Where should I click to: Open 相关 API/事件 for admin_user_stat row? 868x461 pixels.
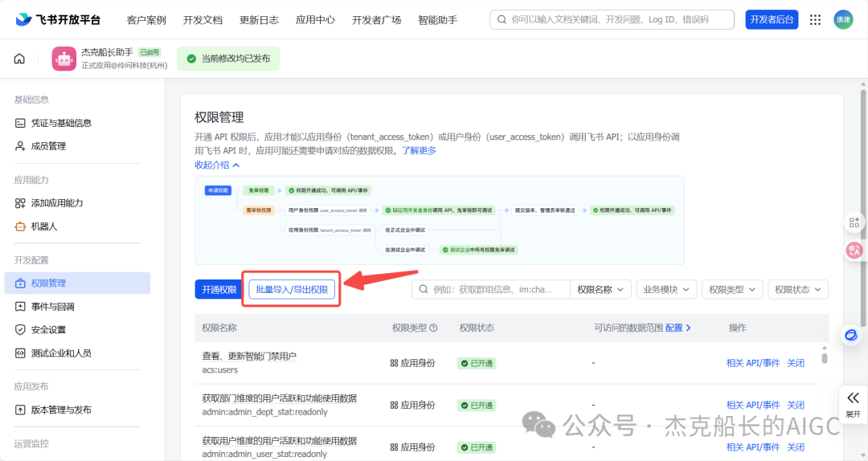[x=753, y=447]
